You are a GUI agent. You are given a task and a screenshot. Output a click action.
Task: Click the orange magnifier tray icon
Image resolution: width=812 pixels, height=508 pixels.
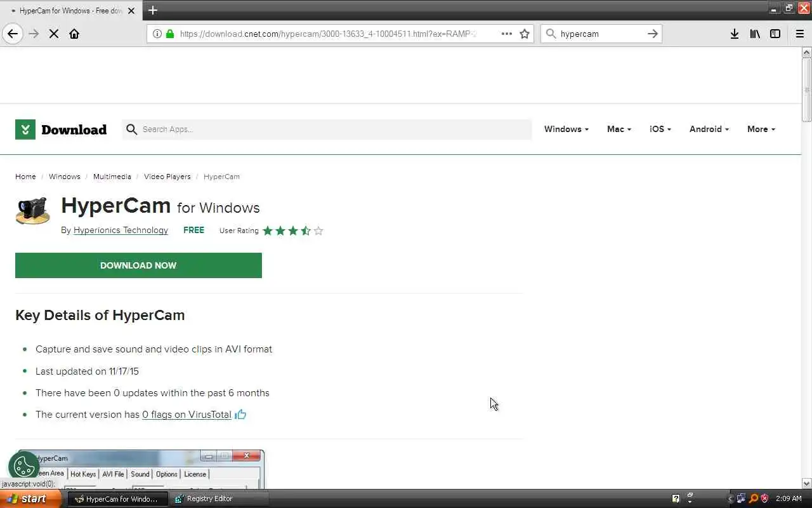[x=753, y=498]
